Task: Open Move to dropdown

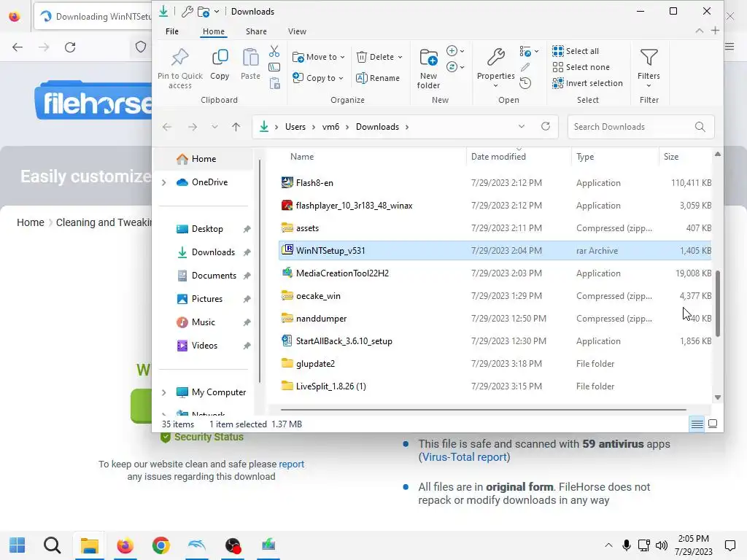Action: [318, 57]
